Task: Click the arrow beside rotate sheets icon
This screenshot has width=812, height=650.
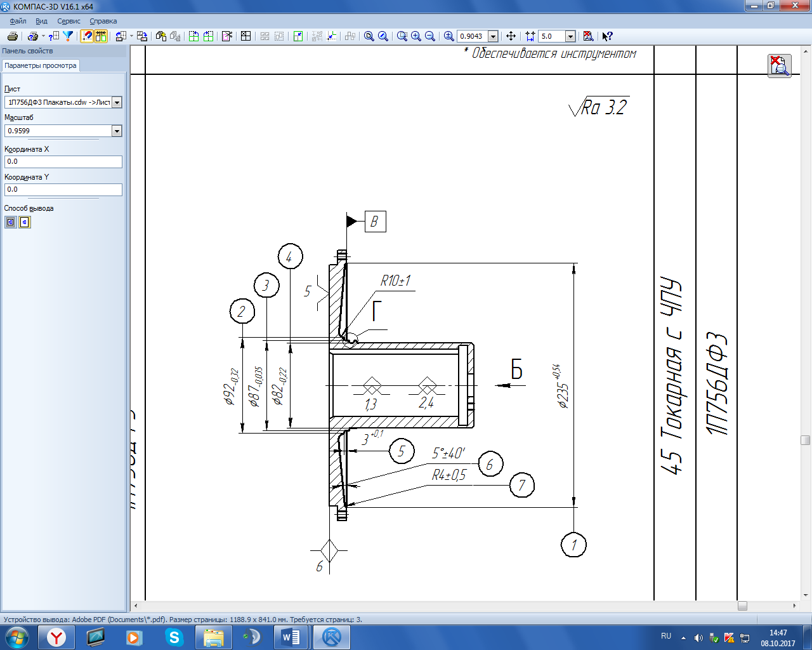Action: (131, 36)
